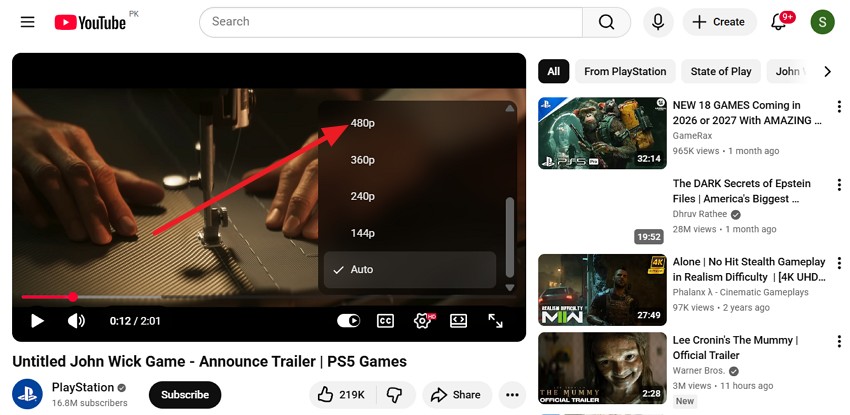Share the video
Image resolution: width=850 pixels, height=415 pixels.
point(457,395)
